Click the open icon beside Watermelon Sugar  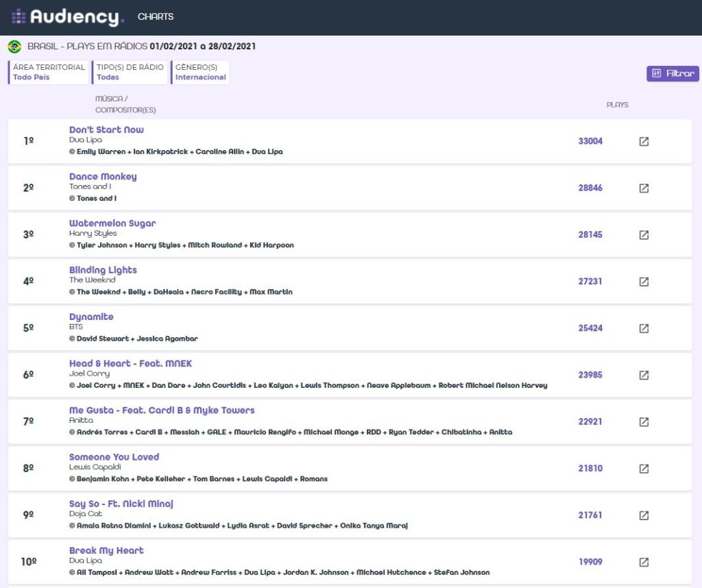coord(644,234)
